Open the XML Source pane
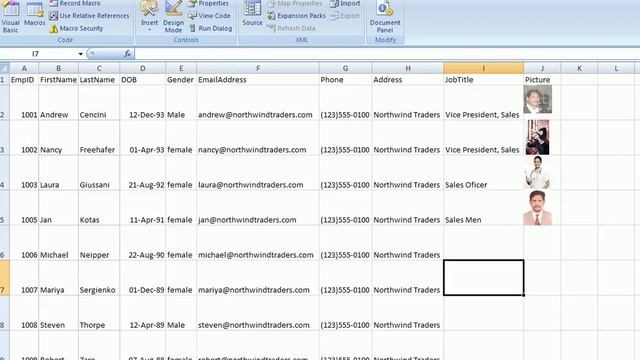This screenshot has width=640, height=360. pyautogui.click(x=252, y=14)
